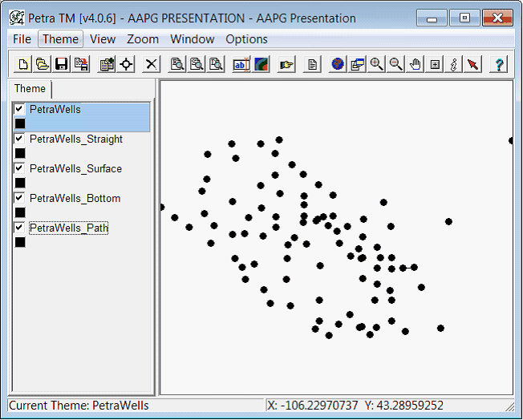523x420 pixels.
Task: Uncheck the PetraWells theme checkbox
Action: coord(20,109)
